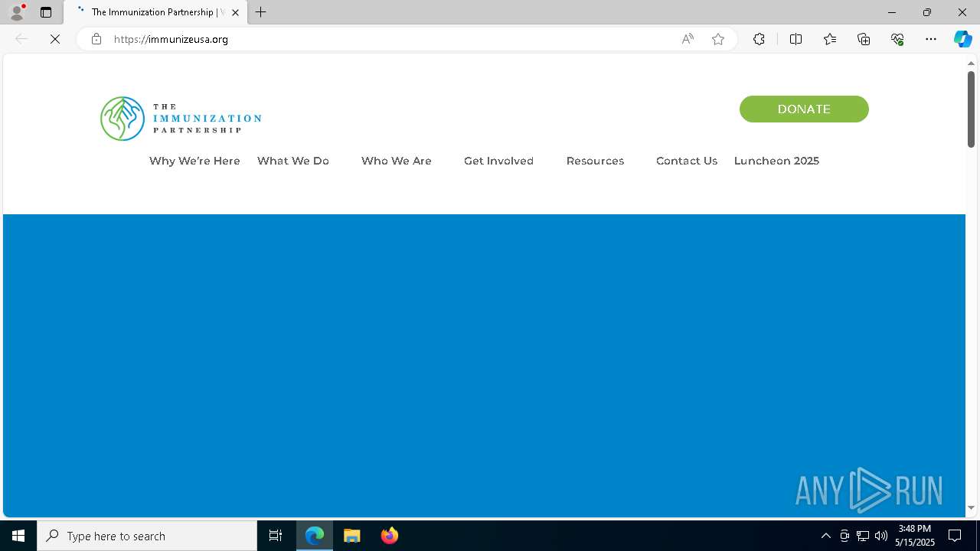Viewport: 980px width, 551px height.
Task: Open the taskbar clock and date
Action: pos(915,536)
